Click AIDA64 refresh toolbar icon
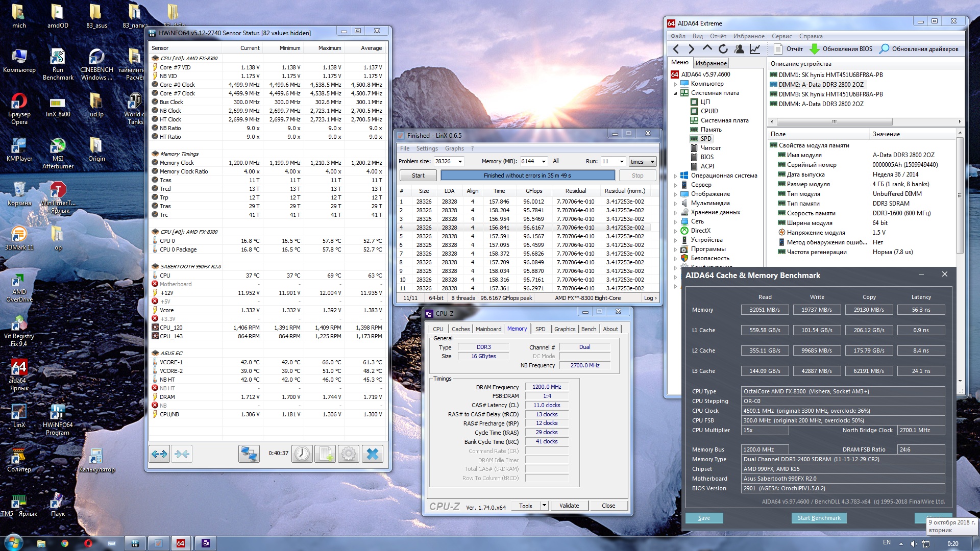 coord(723,49)
